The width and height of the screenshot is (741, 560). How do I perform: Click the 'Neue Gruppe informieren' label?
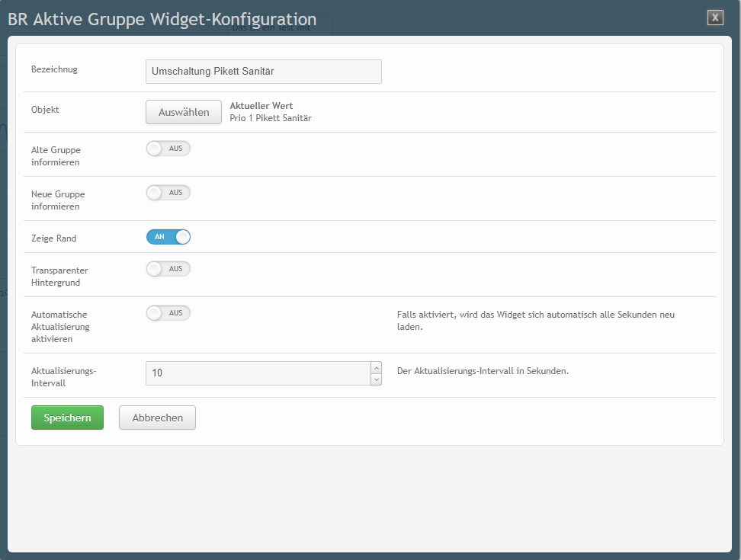point(58,200)
